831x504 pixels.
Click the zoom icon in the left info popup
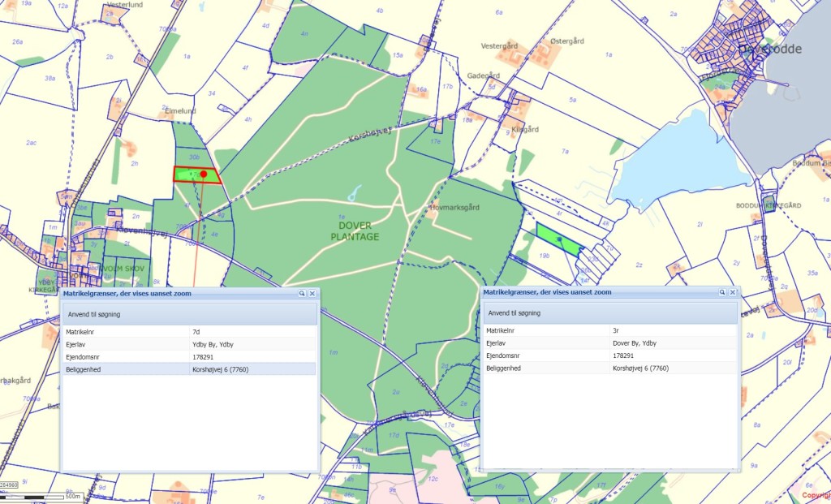[x=301, y=293]
